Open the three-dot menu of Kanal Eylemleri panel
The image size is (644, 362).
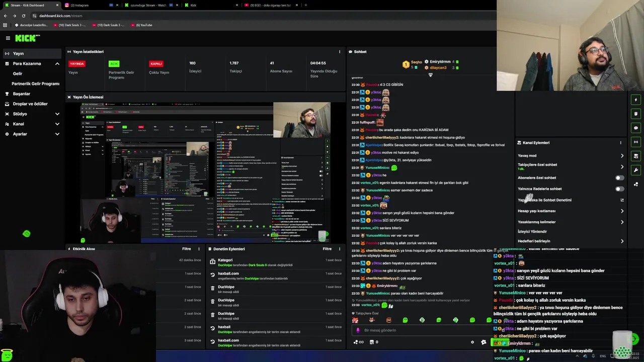click(x=620, y=143)
